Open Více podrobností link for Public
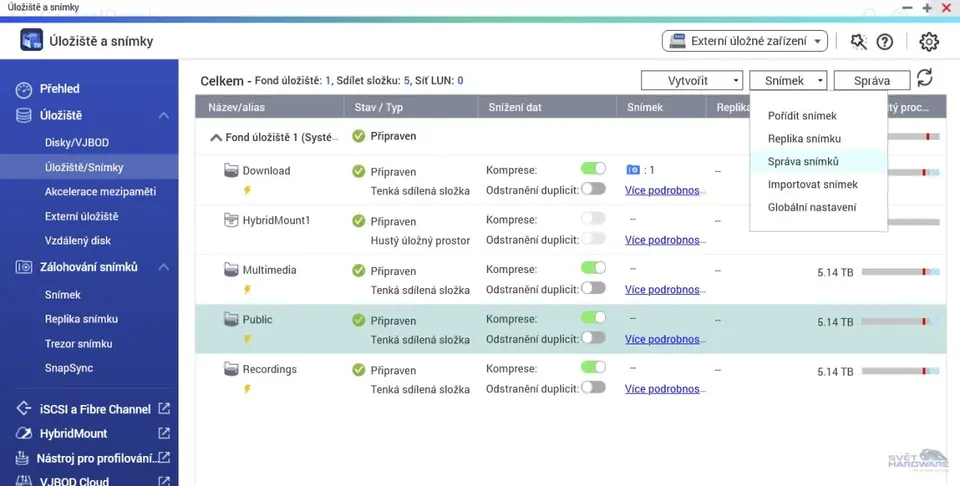 tap(662, 339)
